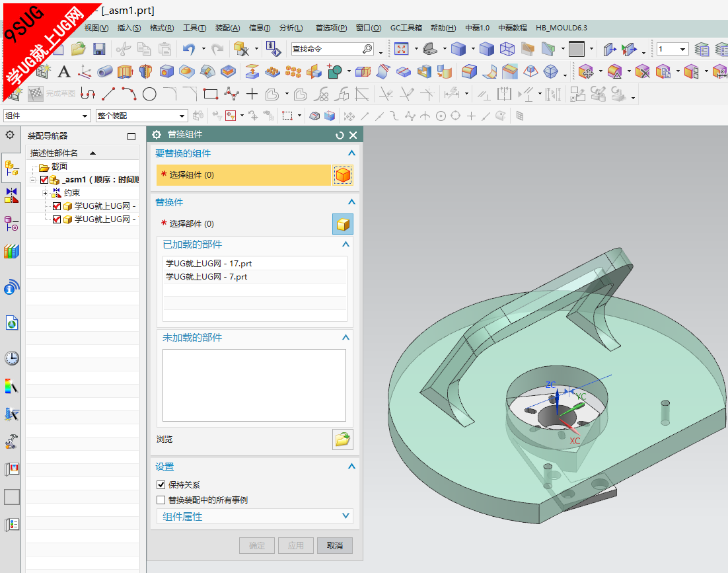Click the 取消 button
728x573 pixels.
click(335, 546)
